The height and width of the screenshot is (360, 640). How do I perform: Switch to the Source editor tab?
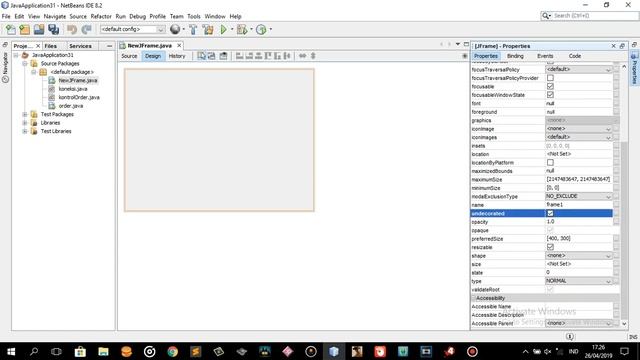pos(129,56)
